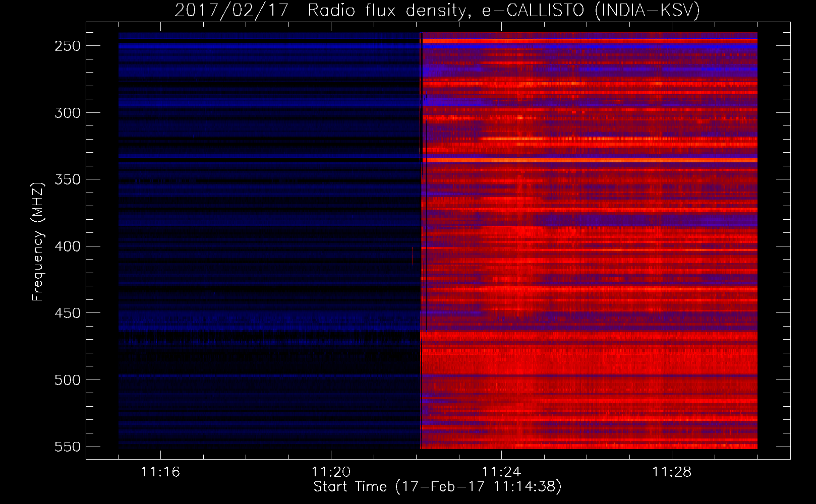Click the 'Start Time (17-Feb-17 11:14:38)' label
Image resolution: width=816 pixels, height=504 pixels.
[437, 487]
